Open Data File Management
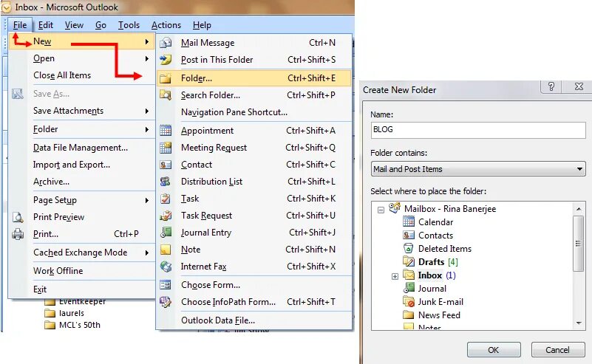 pos(81,148)
